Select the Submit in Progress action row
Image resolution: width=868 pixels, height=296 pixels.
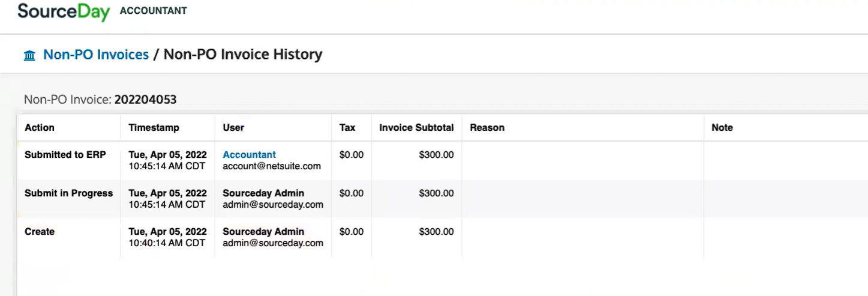pos(442,199)
